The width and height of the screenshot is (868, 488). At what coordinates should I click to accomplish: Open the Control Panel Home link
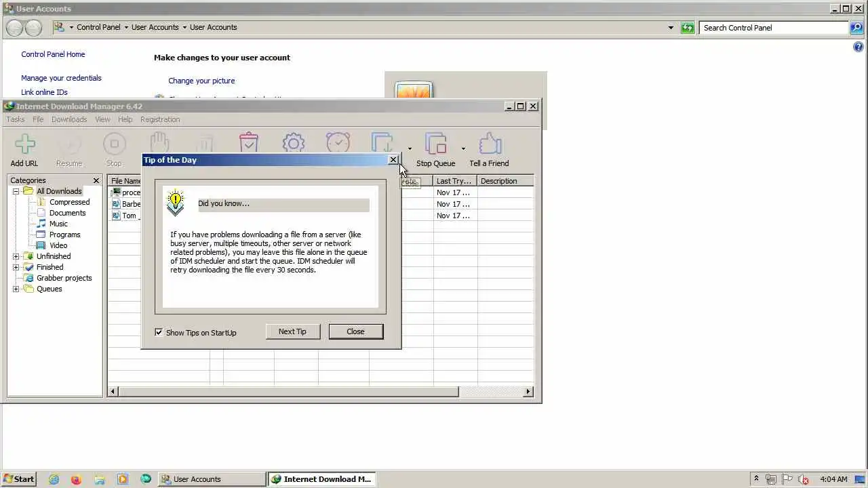pyautogui.click(x=53, y=54)
